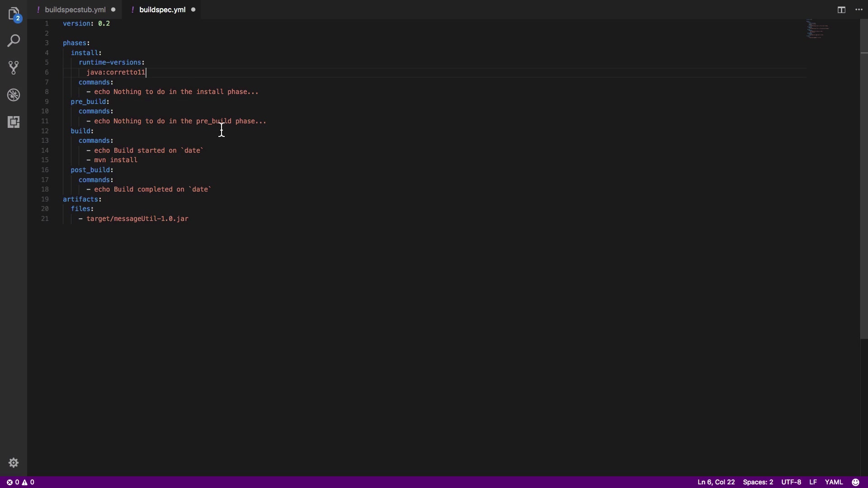Open the Explorer view in activity bar
The image size is (868, 488).
[14, 14]
